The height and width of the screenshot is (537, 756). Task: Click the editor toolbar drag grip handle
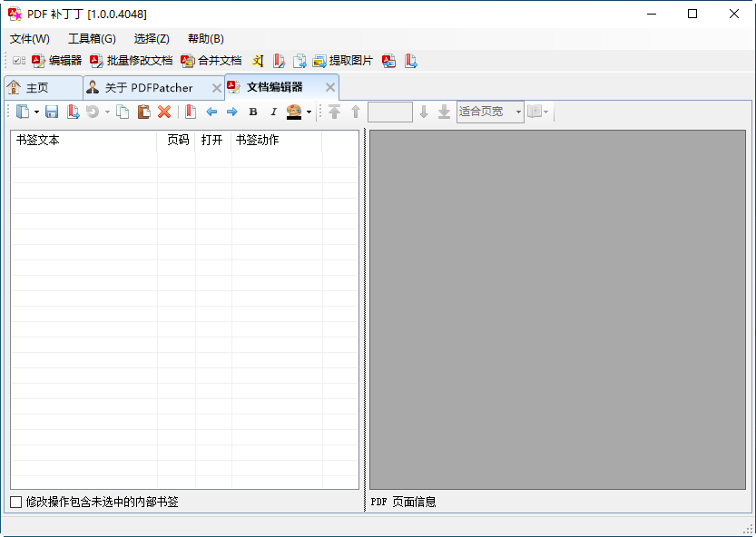click(9, 112)
